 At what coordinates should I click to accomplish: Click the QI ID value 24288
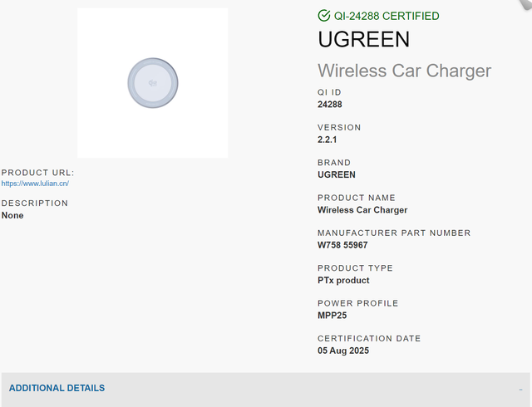click(x=330, y=105)
